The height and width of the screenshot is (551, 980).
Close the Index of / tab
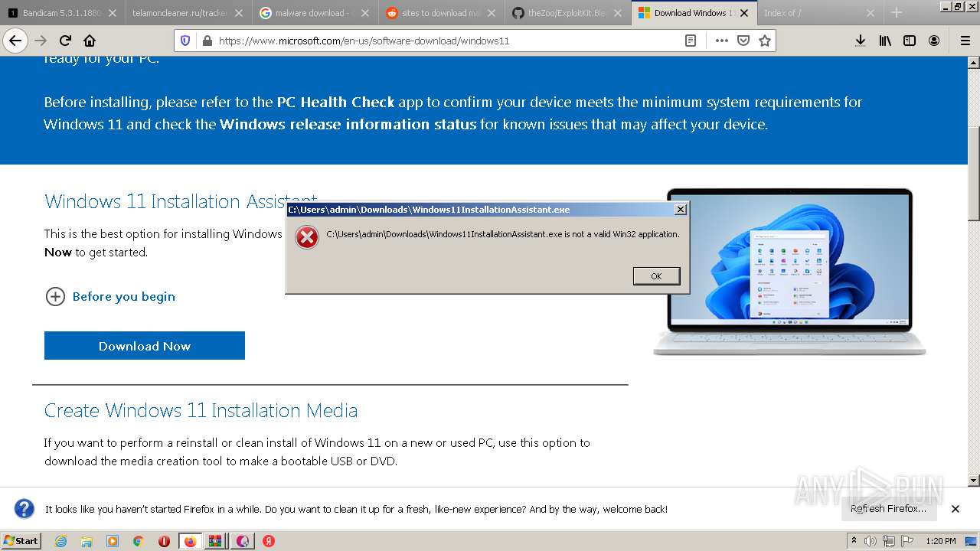(871, 13)
